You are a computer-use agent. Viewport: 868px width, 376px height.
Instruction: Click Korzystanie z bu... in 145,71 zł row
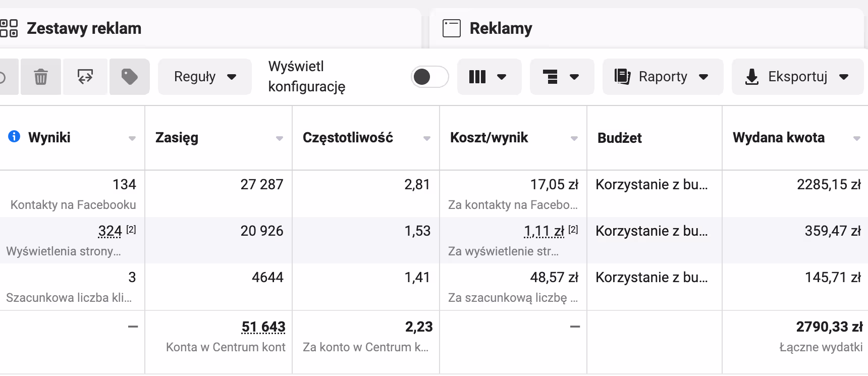point(652,278)
